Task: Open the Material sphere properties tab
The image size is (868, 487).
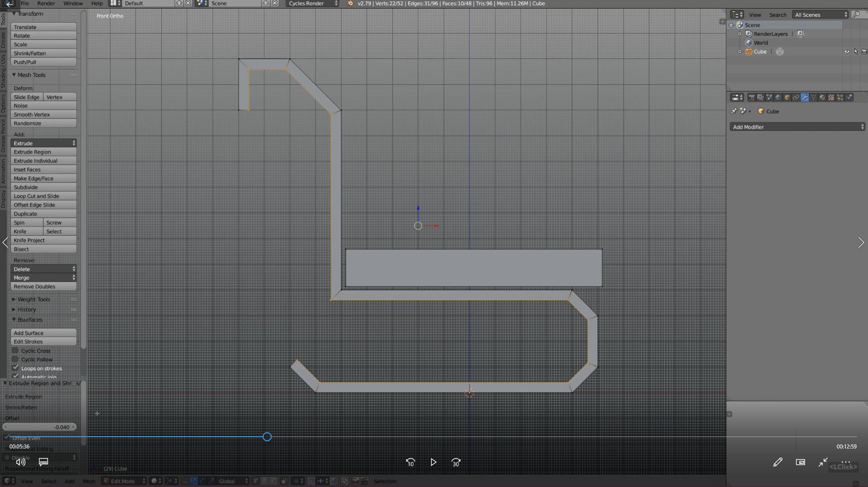Action: tap(822, 97)
